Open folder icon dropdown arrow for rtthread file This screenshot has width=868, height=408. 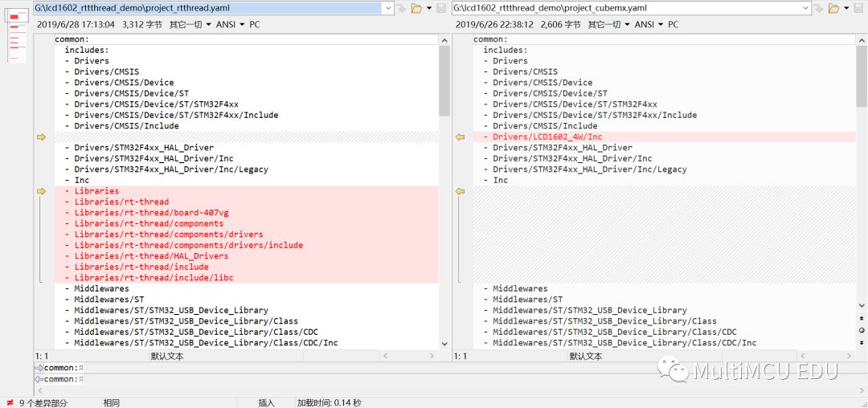click(429, 8)
